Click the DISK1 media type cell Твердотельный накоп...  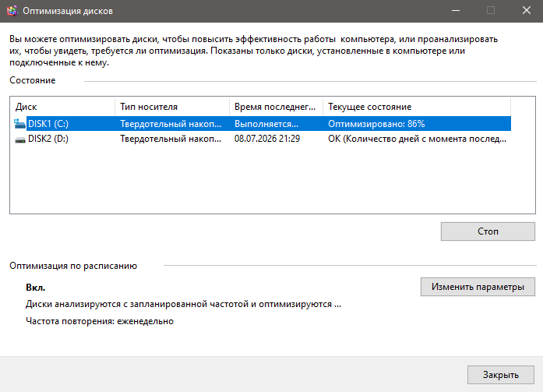[171, 124]
